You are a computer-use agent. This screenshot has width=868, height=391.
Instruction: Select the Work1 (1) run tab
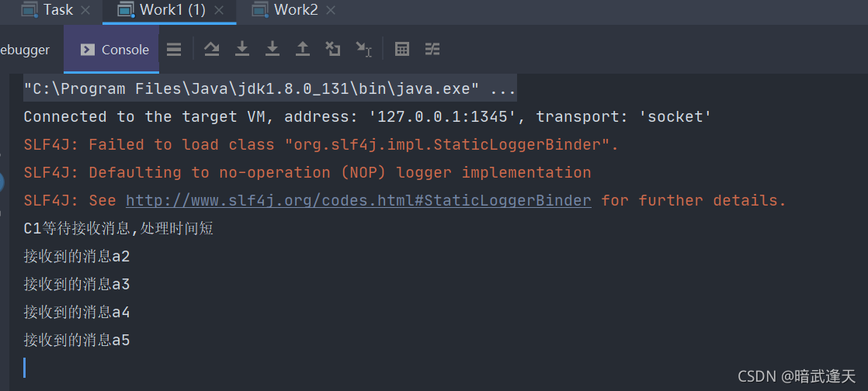tap(169, 10)
